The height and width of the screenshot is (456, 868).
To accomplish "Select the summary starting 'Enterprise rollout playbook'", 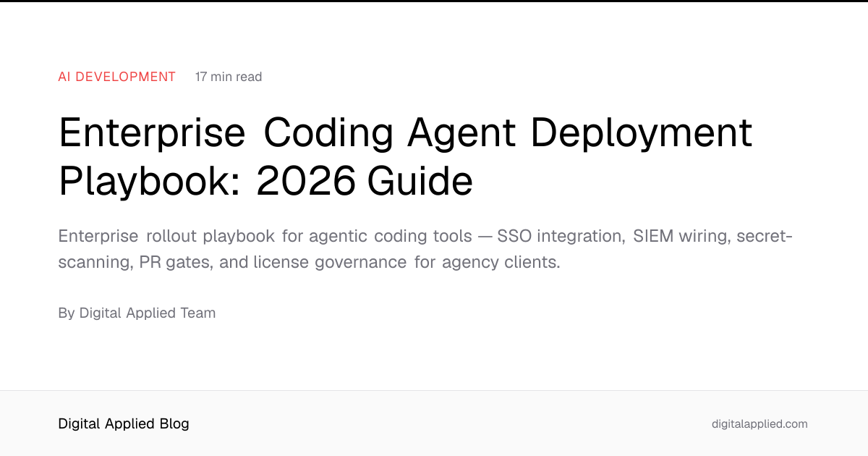I will pos(425,249).
